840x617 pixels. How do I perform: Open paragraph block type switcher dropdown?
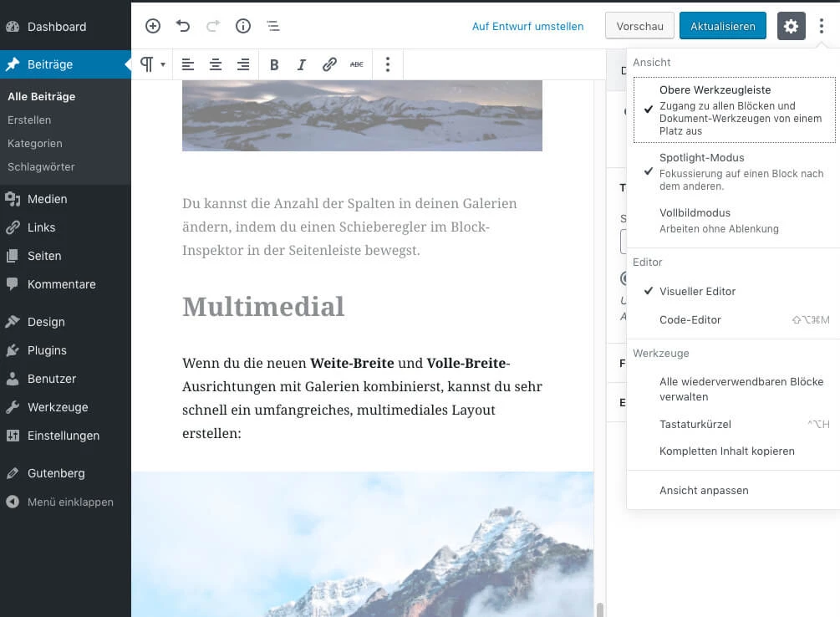pyautogui.click(x=152, y=64)
